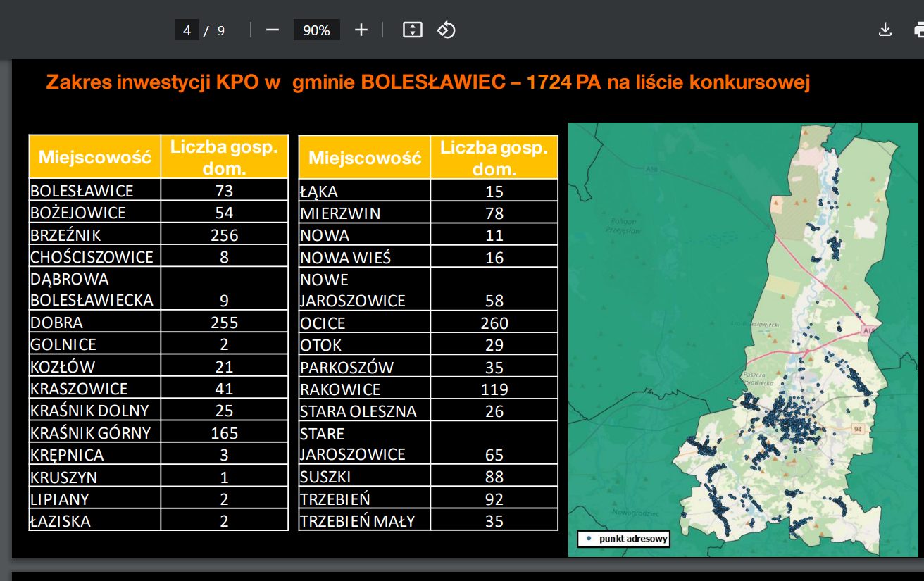The width and height of the screenshot is (924, 581).
Task: Click value 41 next to KRASZOWICE
Action: (x=225, y=389)
